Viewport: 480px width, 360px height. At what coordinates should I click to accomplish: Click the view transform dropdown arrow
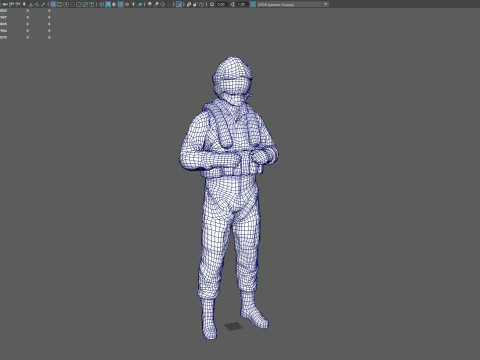(x=326, y=4)
